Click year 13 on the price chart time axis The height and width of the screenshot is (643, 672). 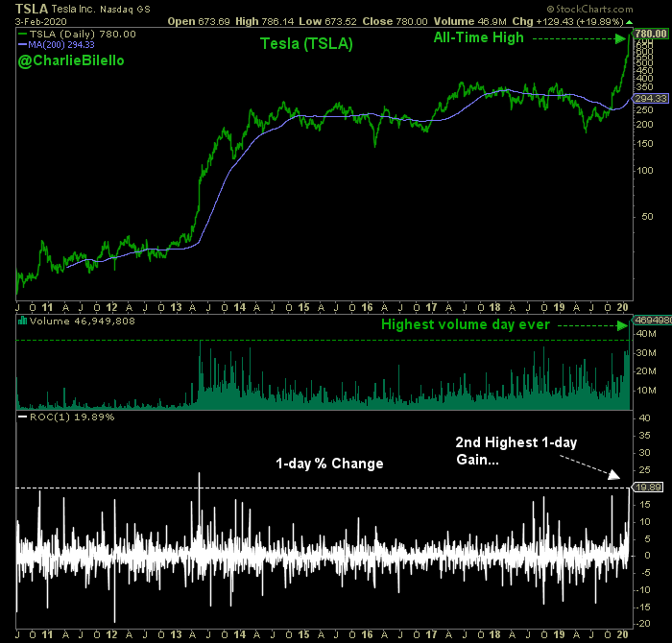pyautogui.click(x=176, y=307)
